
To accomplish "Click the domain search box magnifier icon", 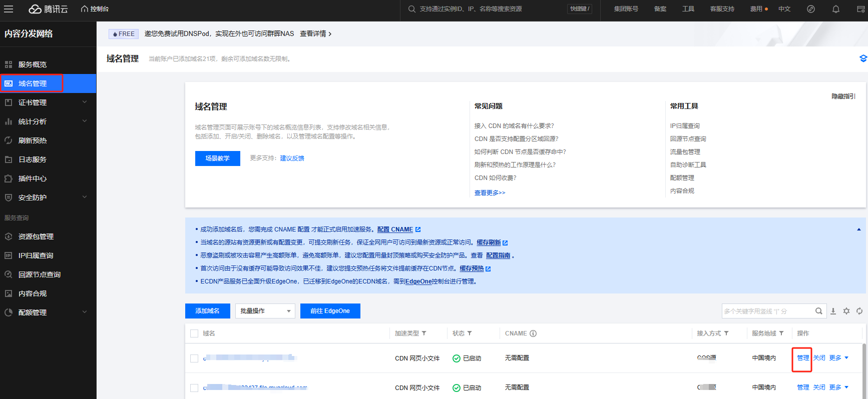I will tap(819, 311).
